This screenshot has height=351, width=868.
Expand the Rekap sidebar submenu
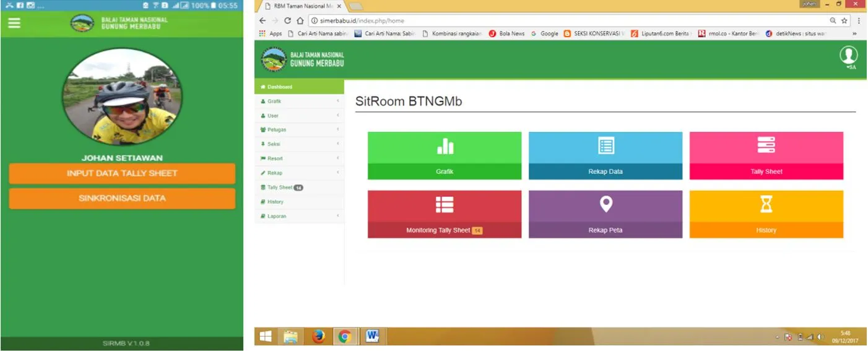tap(298, 173)
